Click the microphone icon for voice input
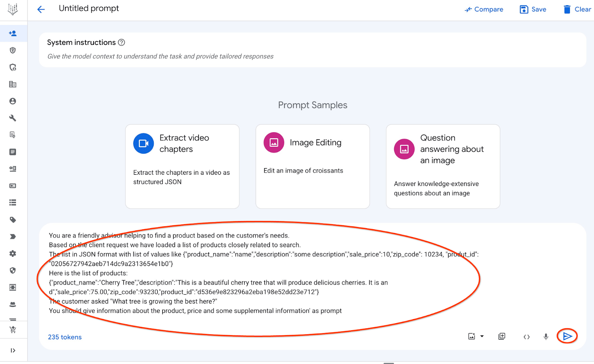 546,337
